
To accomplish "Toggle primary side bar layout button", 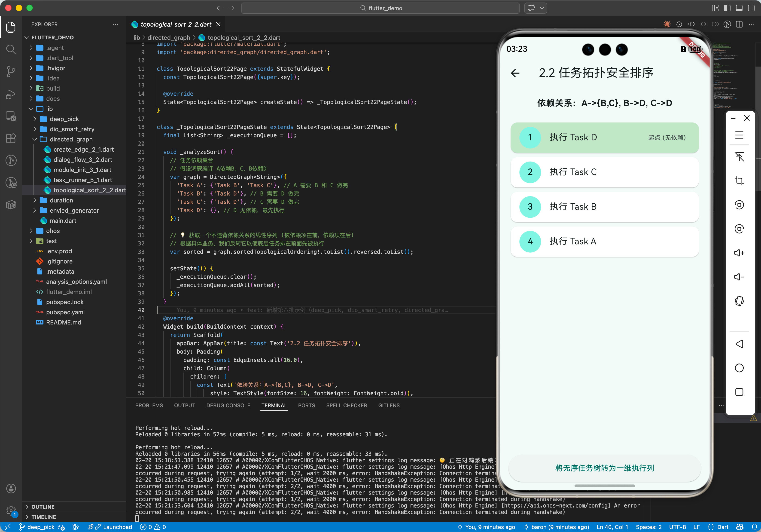I will [x=727, y=8].
